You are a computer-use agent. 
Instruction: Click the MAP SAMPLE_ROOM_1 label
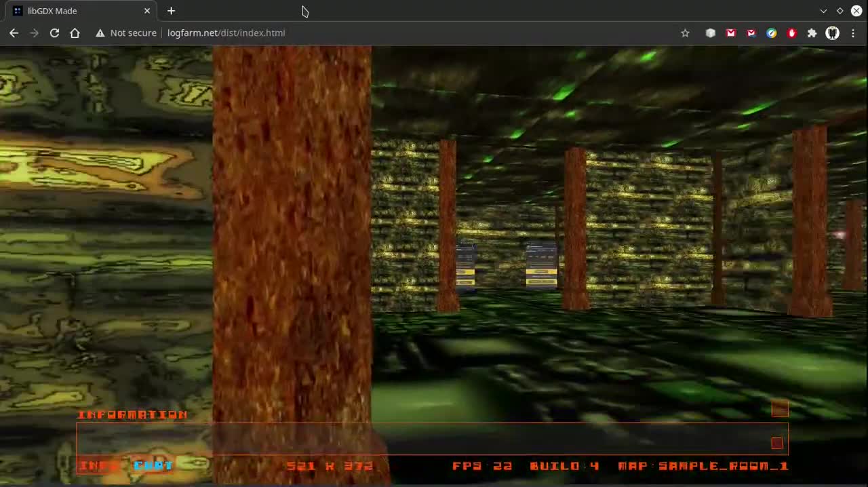click(703, 466)
